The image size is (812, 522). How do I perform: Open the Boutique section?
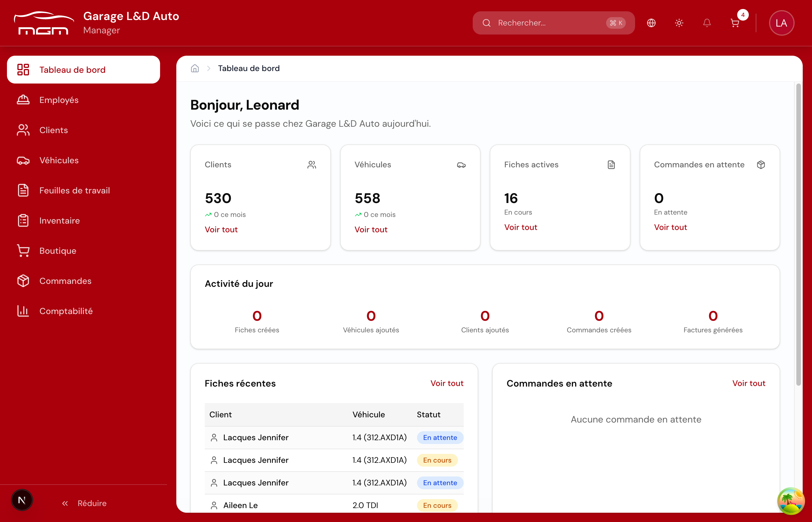click(58, 251)
